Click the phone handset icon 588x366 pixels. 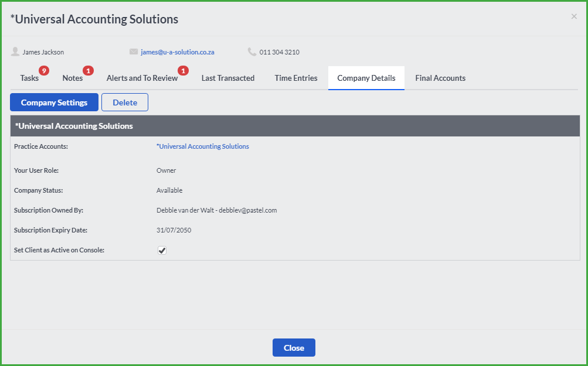tap(252, 52)
